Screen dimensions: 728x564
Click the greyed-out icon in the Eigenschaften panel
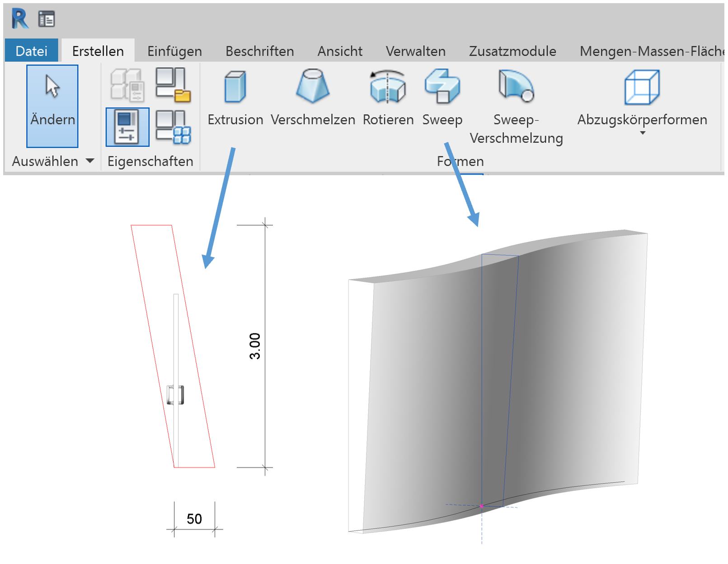point(127,85)
